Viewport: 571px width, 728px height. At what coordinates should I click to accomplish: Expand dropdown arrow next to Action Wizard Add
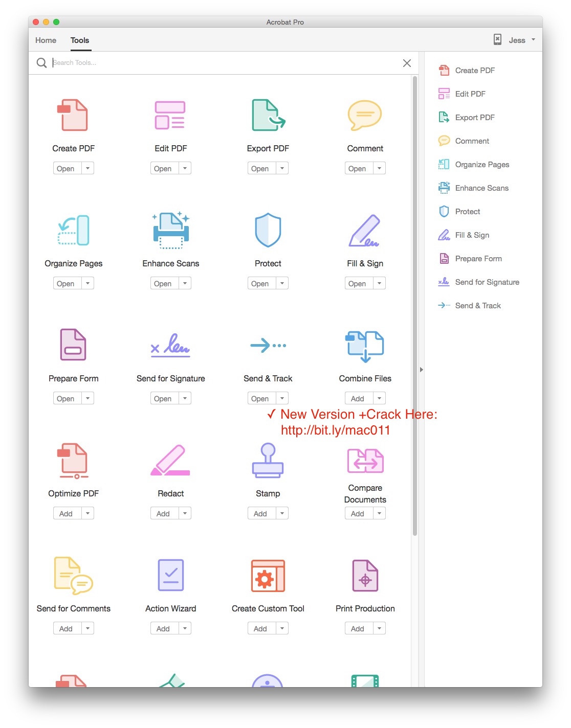click(x=185, y=628)
